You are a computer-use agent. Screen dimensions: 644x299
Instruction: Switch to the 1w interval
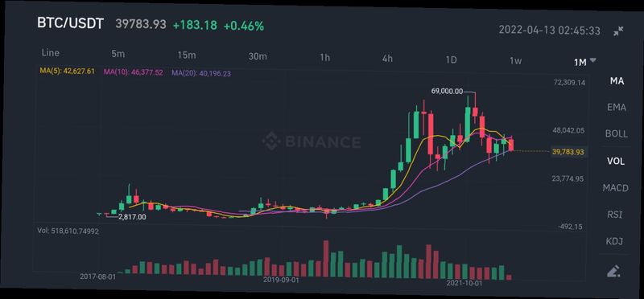pyautogui.click(x=515, y=61)
